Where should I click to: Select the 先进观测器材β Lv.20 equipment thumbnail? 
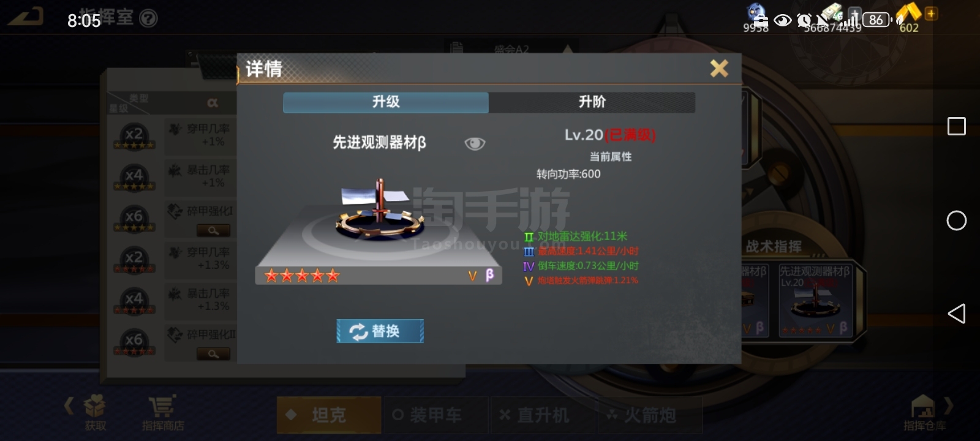[x=815, y=300]
